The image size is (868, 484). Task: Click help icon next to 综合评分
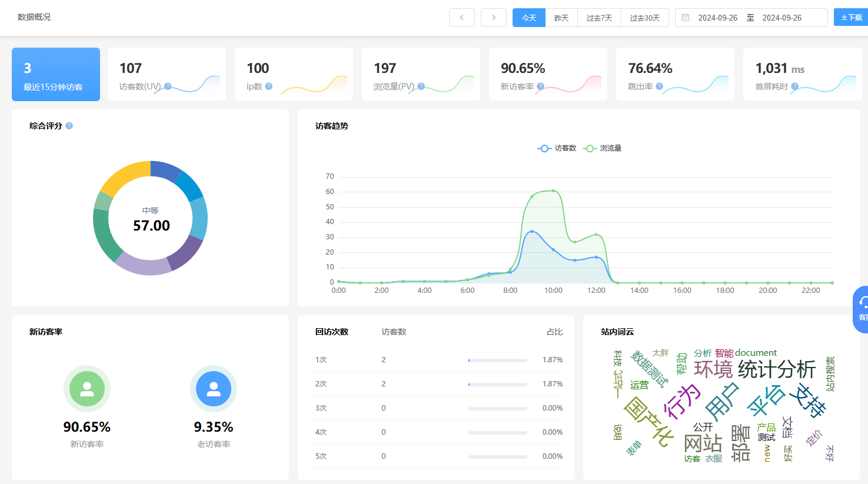[x=69, y=126]
